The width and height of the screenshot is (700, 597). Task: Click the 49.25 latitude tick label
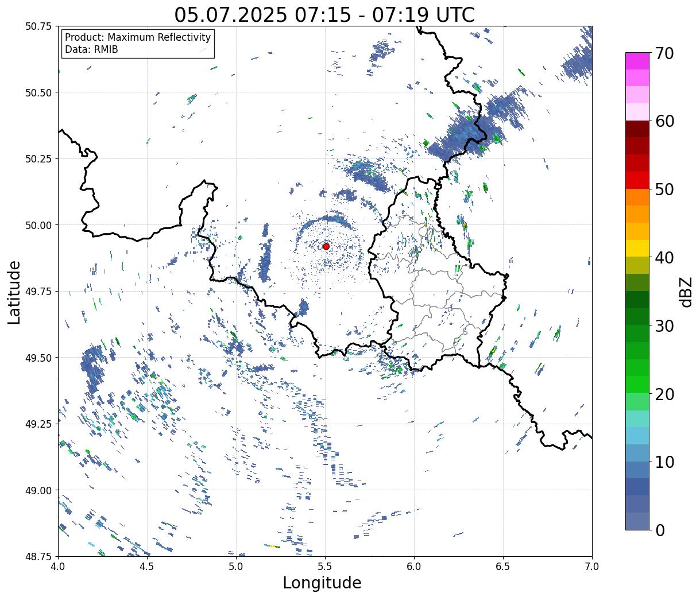click(38, 424)
